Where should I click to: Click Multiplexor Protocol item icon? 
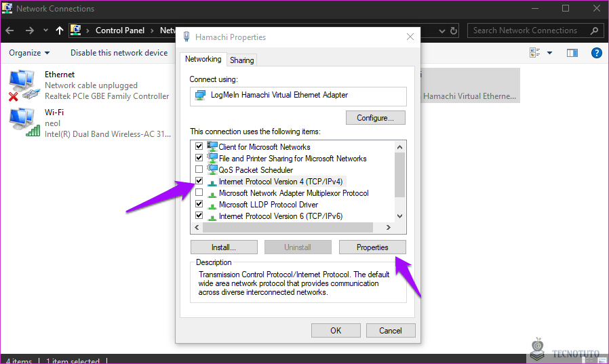212,194
